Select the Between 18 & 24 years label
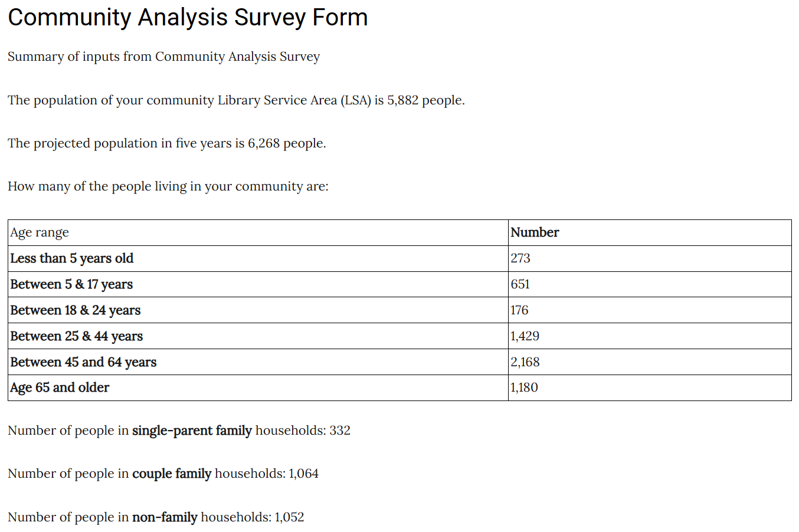This screenshot has height=532, width=799. point(76,310)
